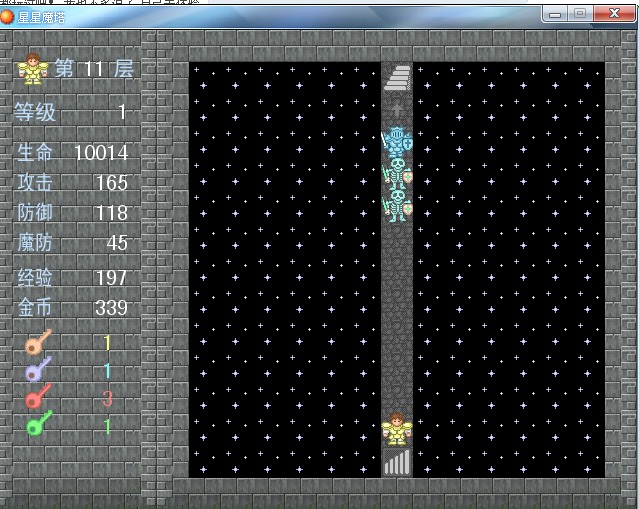Close the 星星魔塔 game window
Viewport: 639px width, 509px height.
tap(614, 14)
